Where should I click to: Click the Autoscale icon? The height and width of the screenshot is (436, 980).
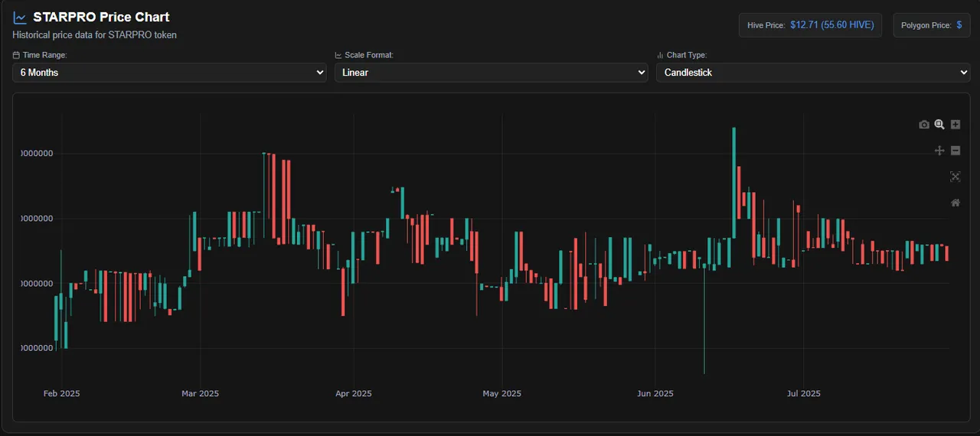coord(955,177)
